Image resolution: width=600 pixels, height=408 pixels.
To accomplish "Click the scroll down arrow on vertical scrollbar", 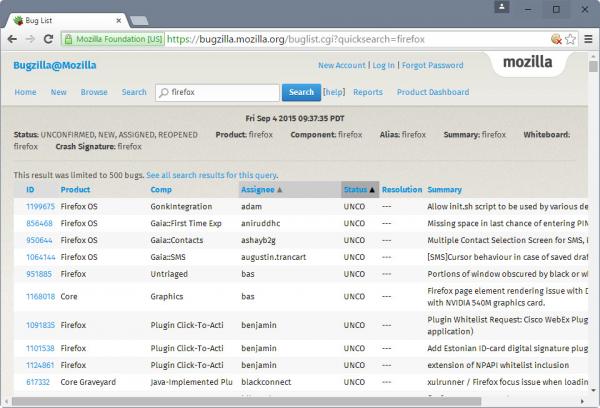I will click(593, 390).
